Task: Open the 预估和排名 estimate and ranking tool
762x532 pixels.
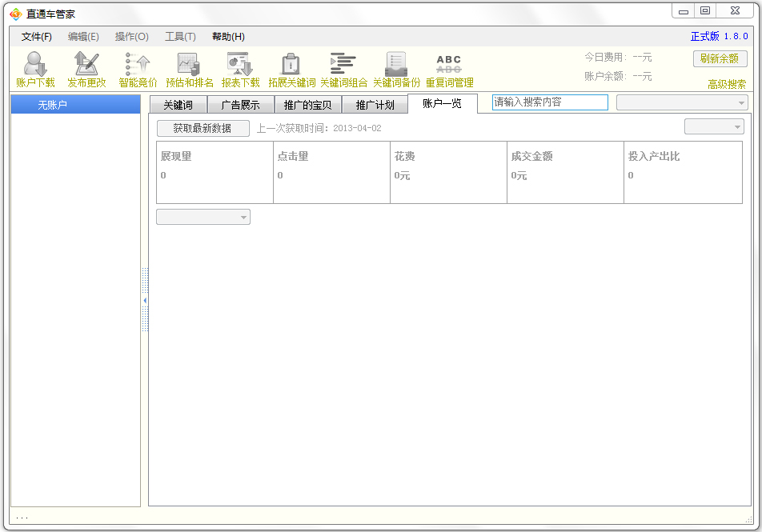Action: 190,70
